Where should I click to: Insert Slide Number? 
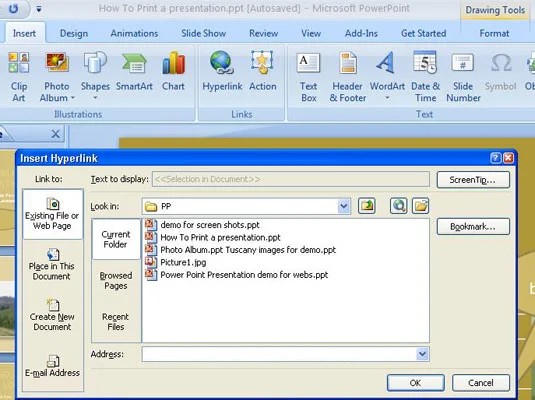(463, 77)
